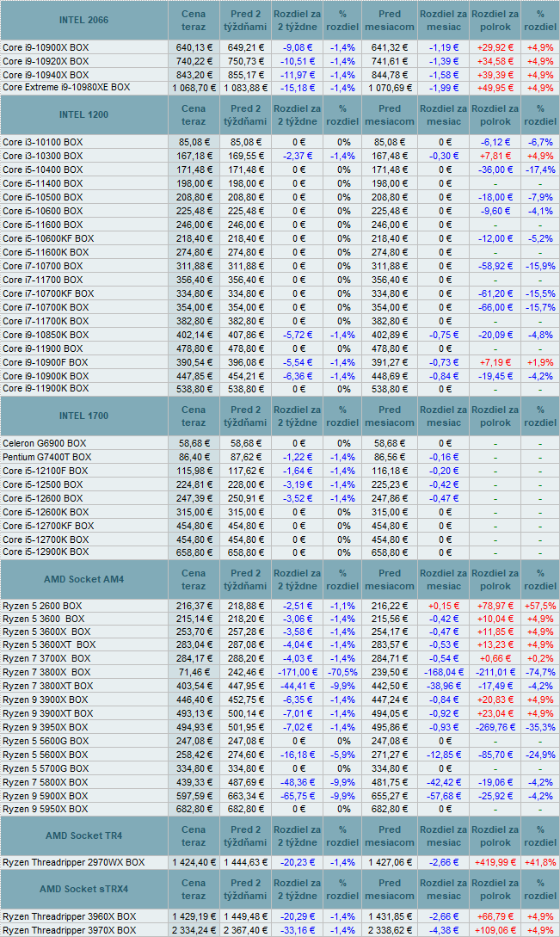Click the AMD Socket sTRX4 section header
The width and height of the screenshot is (560, 937).
click(x=83, y=889)
